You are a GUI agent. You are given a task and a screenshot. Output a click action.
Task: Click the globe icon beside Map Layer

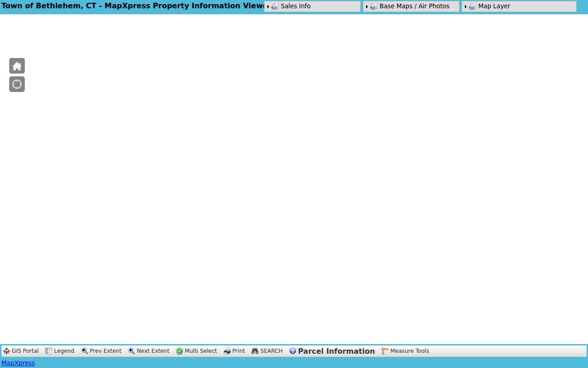[x=472, y=6]
